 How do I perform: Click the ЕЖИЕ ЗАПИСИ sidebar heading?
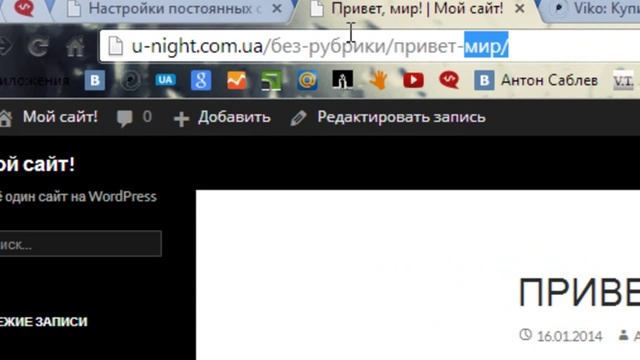[44, 322]
